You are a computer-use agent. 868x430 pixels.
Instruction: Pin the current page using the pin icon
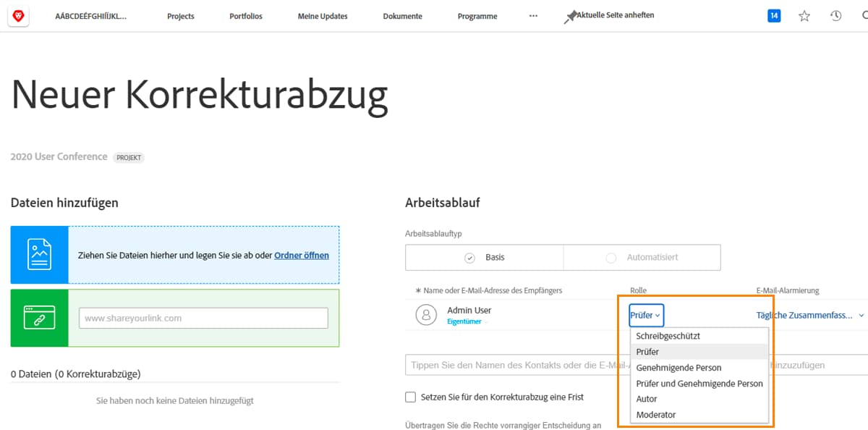tap(573, 14)
